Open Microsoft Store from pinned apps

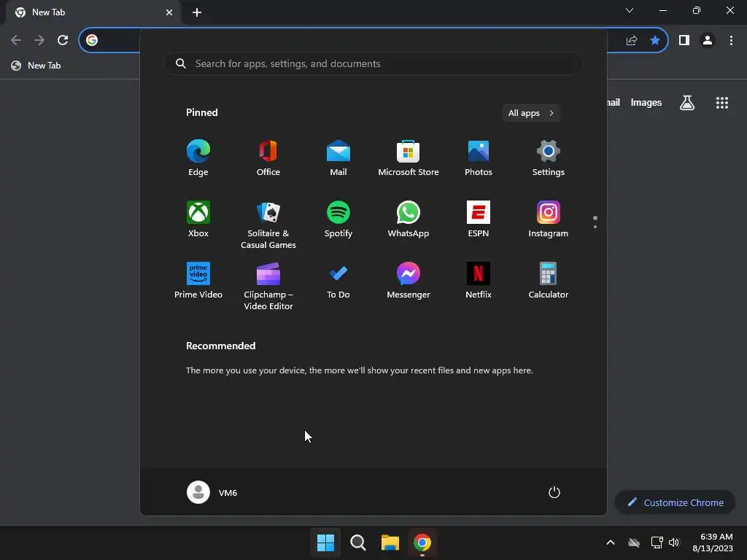click(x=409, y=157)
